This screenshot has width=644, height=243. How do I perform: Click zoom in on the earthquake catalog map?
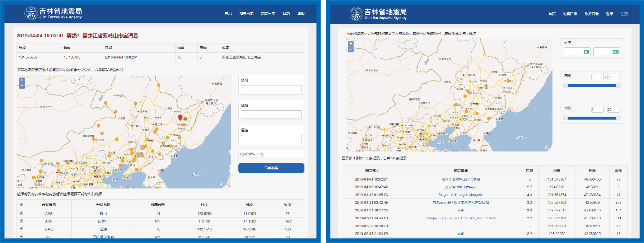point(351,43)
